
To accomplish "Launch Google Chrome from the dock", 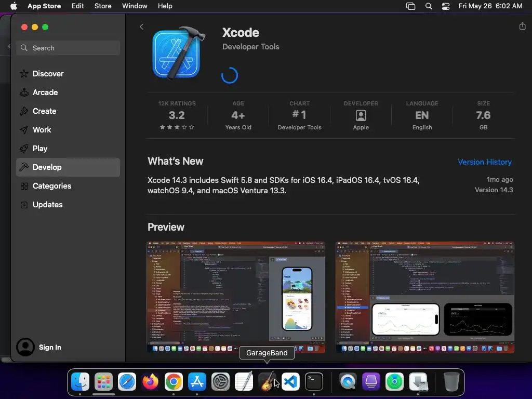I will click(174, 381).
